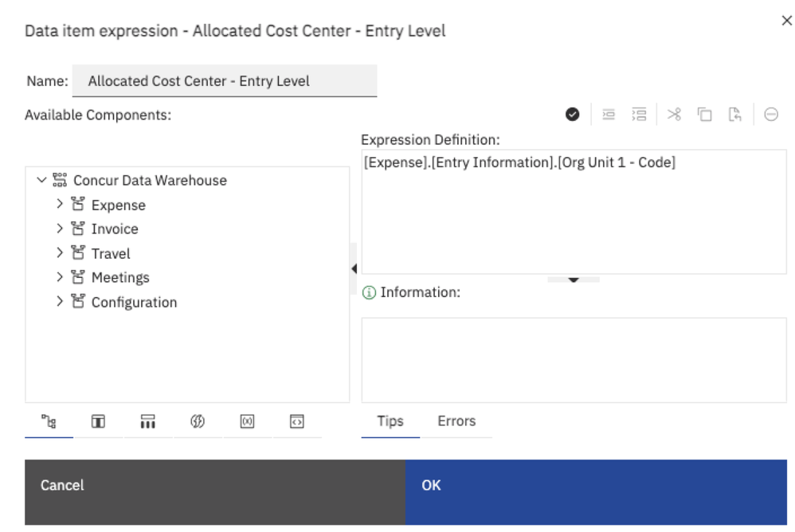Switch to the Queries tab icon
The width and height of the screenshot is (795, 532).
click(147, 421)
